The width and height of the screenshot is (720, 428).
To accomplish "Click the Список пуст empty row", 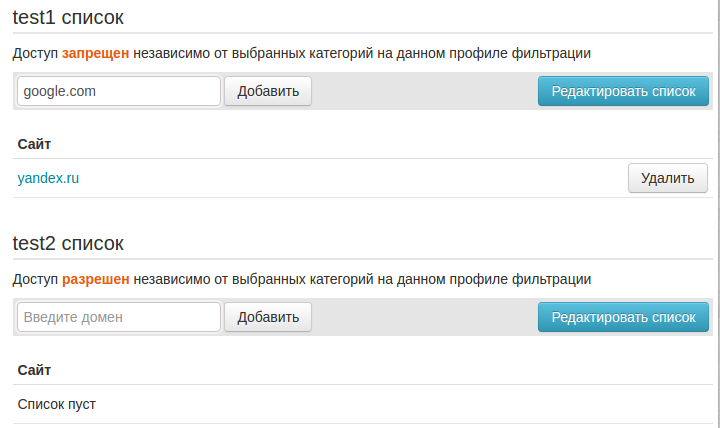I will click(x=363, y=404).
